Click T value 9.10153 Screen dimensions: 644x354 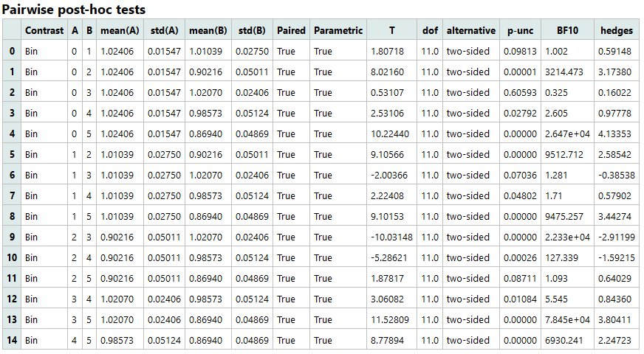coord(387,217)
